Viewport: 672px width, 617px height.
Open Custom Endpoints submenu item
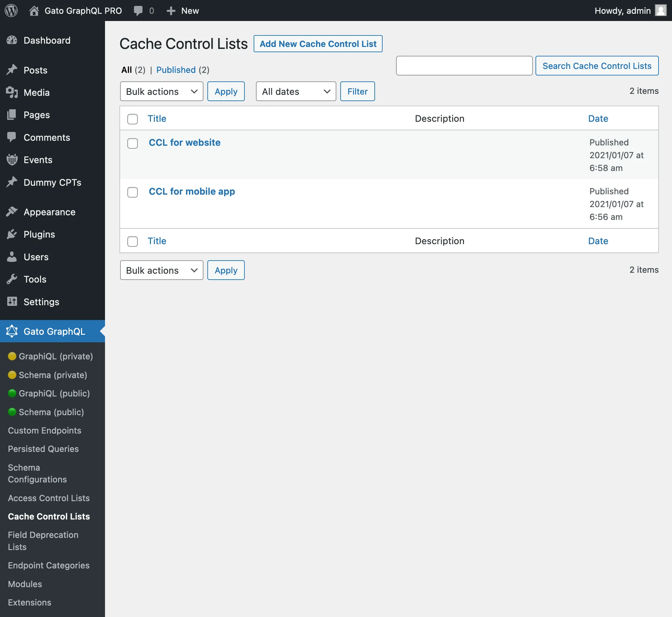[x=44, y=430]
